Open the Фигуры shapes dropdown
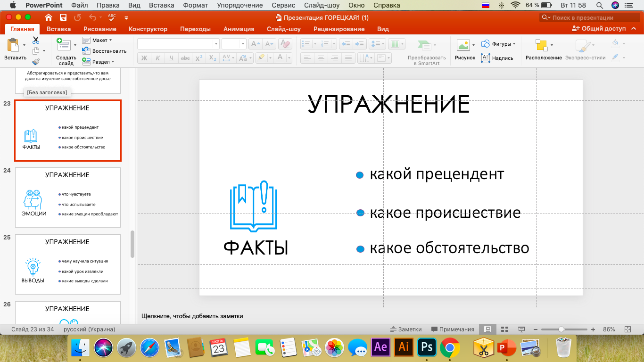Viewport: 644px width, 362px height. point(498,44)
